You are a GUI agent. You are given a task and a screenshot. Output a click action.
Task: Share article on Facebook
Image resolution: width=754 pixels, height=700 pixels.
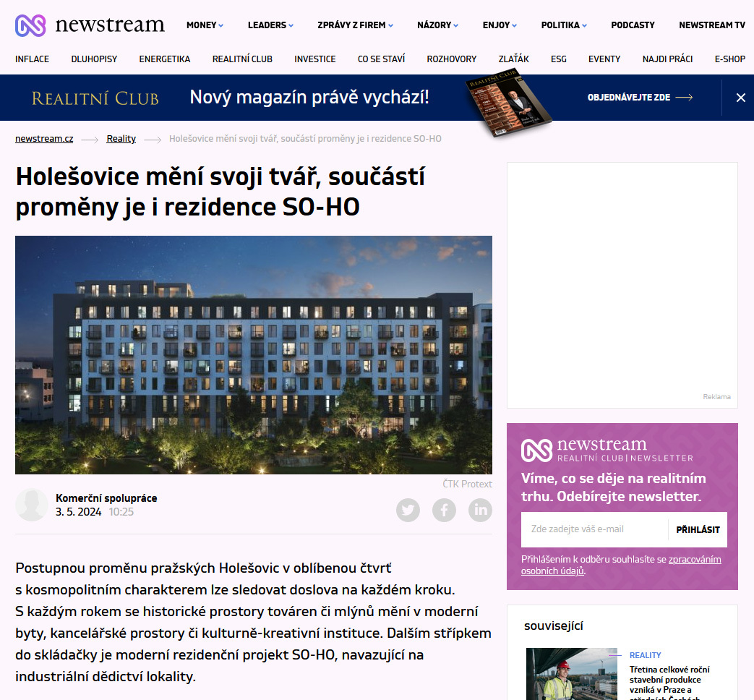click(x=444, y=510)
